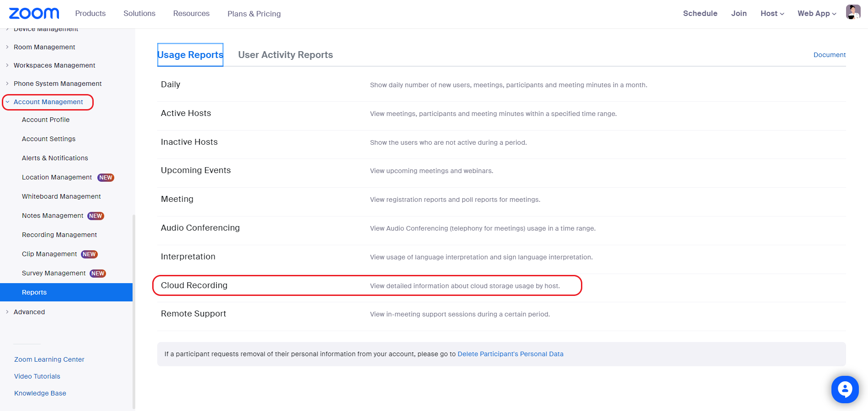Image resolution: width=868 pixels, height=411 pixels.
Task: Open Location Management in sidebar
Action: point(57,177)
